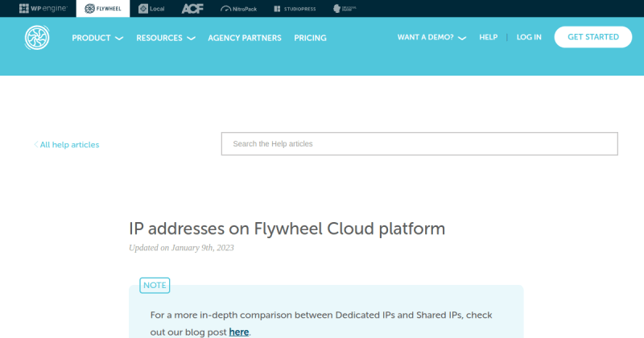Open Agency Partners page
Screen dimensions: 644x338
(x=245, y=38)
